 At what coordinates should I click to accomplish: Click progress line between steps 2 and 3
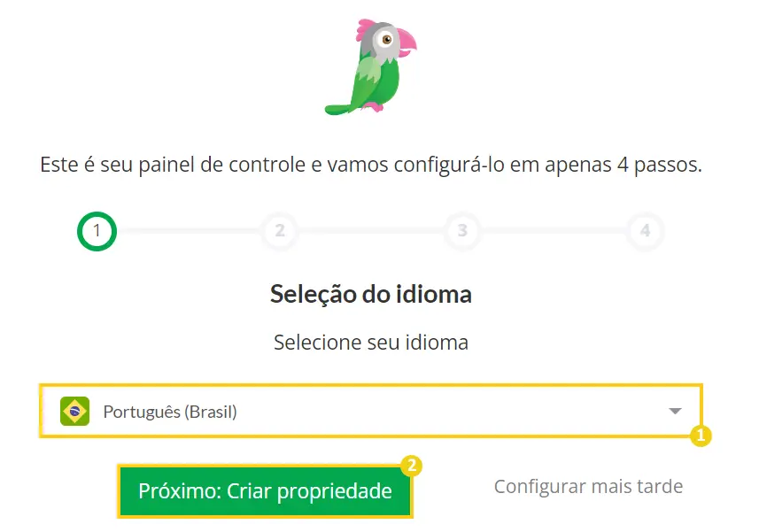tap(371, 231)
